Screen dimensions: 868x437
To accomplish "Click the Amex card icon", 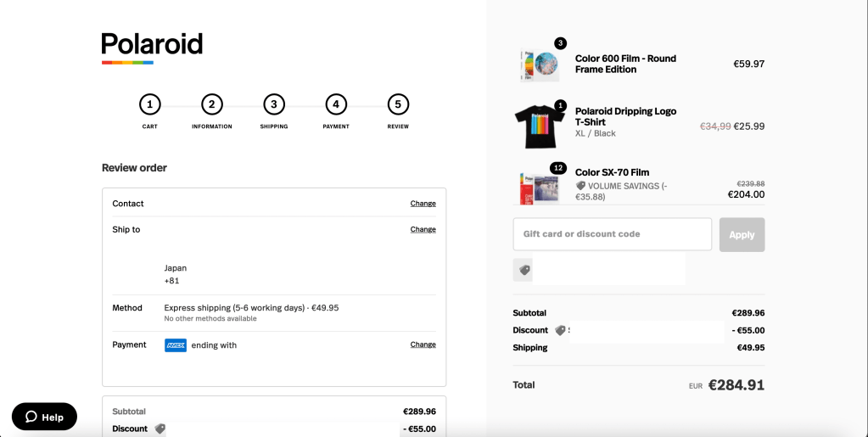I will click(176, 345).
